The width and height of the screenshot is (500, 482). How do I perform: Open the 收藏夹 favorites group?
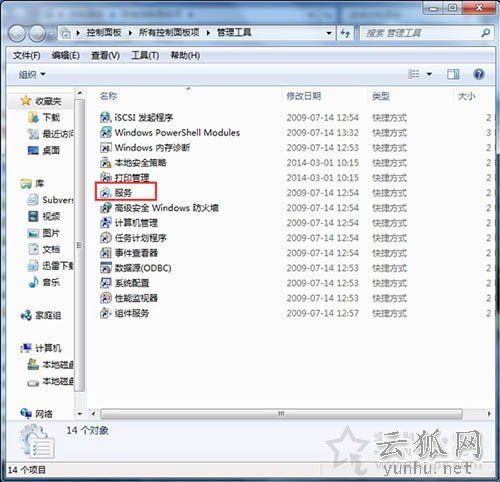[x=41, y=101]
